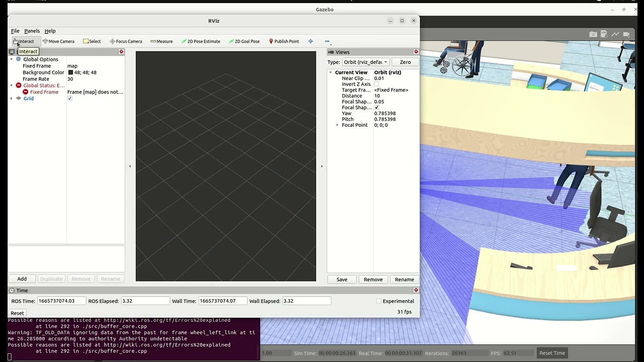Screen dimensions: 644x362
Task: Activate the Move Camera tool
Action: [58, 41]
